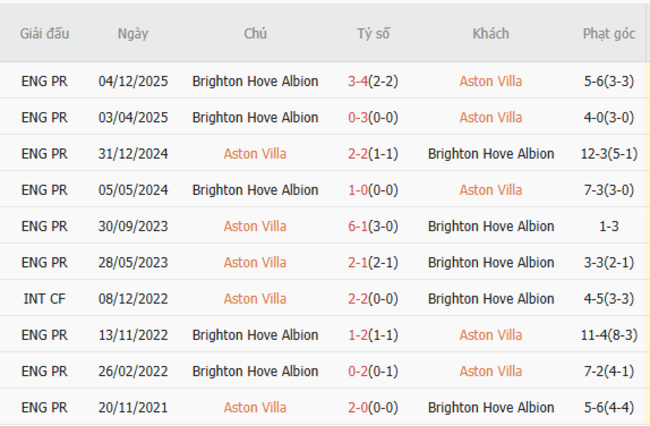Click Aston Villa home team on 31/12/2024

point(255,154)
